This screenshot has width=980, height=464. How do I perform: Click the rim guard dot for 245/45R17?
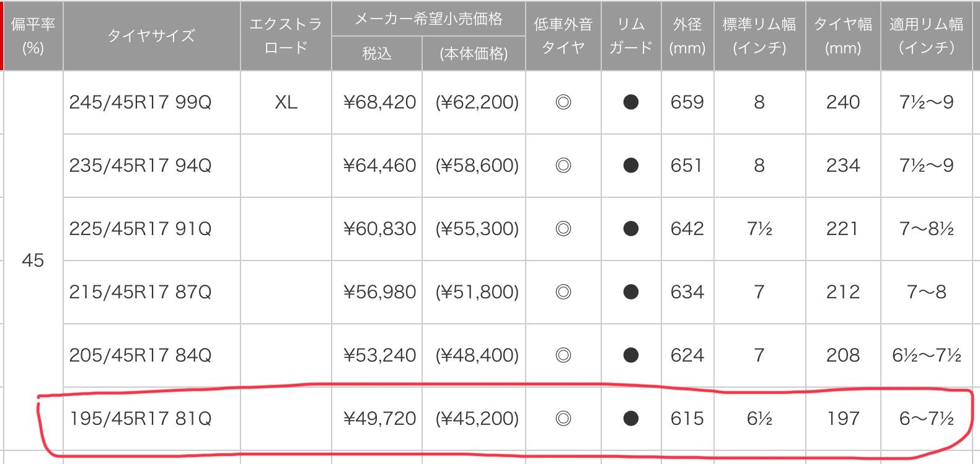point(631,102)
